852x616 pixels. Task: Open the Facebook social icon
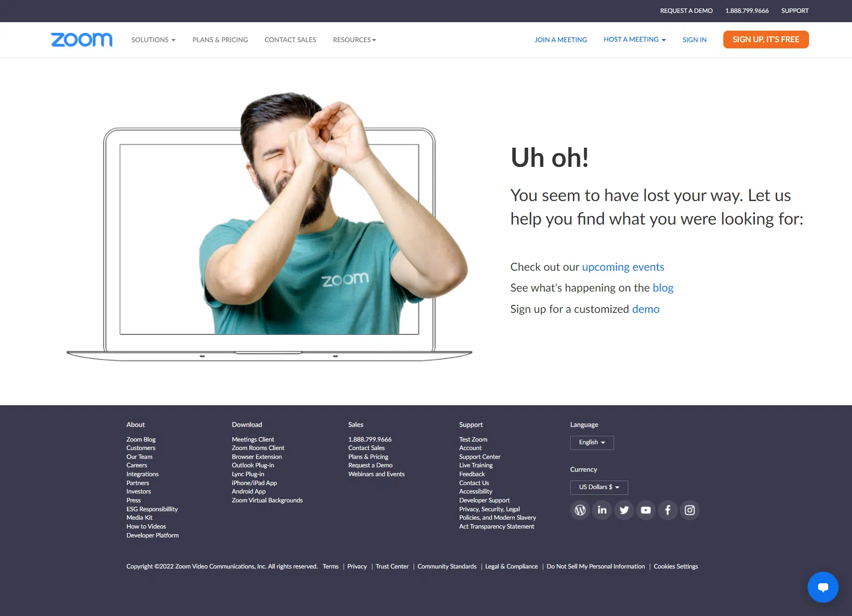point(668,510)
